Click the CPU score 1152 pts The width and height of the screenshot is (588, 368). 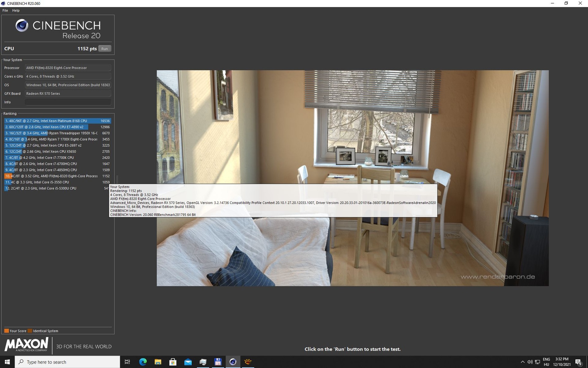coord(87,49)
